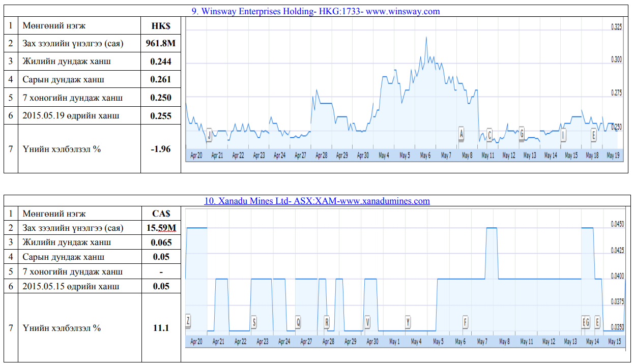
Task: Select the HK$ currency cell
Action: coord(161,25)
